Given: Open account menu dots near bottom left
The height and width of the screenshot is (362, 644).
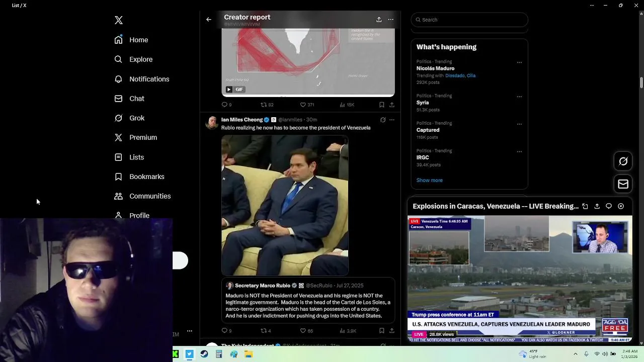Looking at the screenshot, I should click(x=190, y=331).
